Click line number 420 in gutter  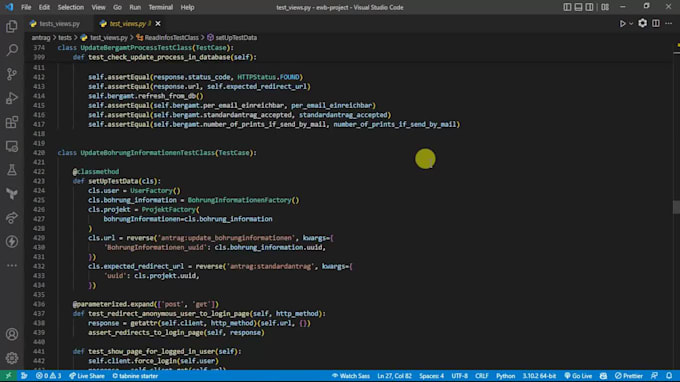[39, 153]
